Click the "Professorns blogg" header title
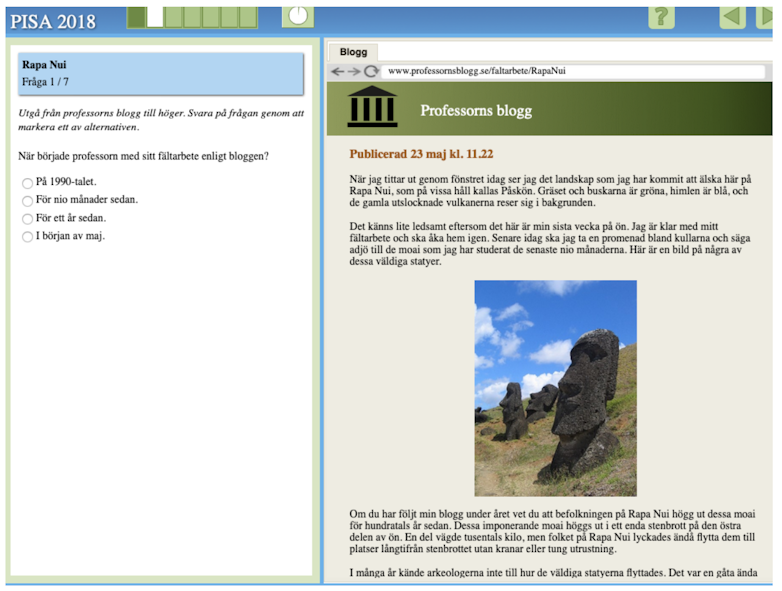Screen dimensions: 782x591 (476, 111)
